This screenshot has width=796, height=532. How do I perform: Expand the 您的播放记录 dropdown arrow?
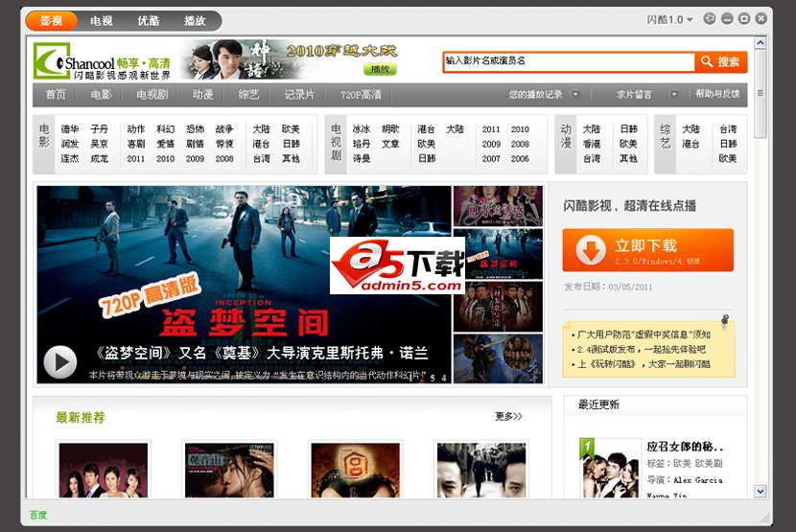pyautogui.click(x=575, y=94)
